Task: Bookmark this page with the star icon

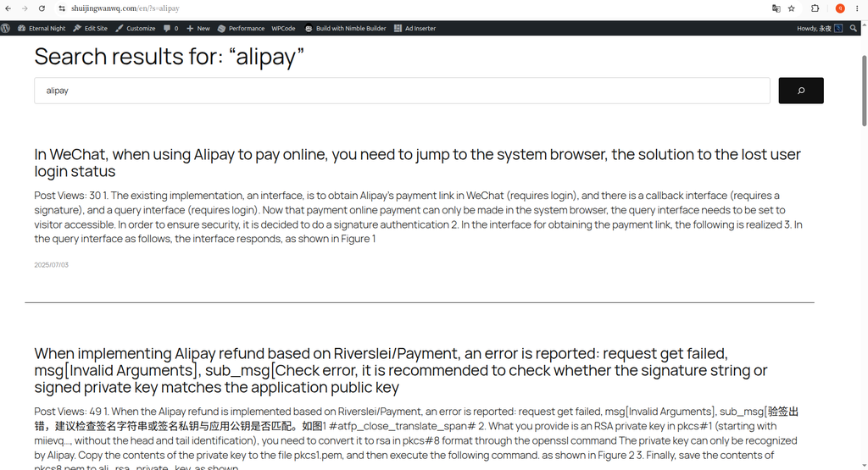Action: pos(792,8)
